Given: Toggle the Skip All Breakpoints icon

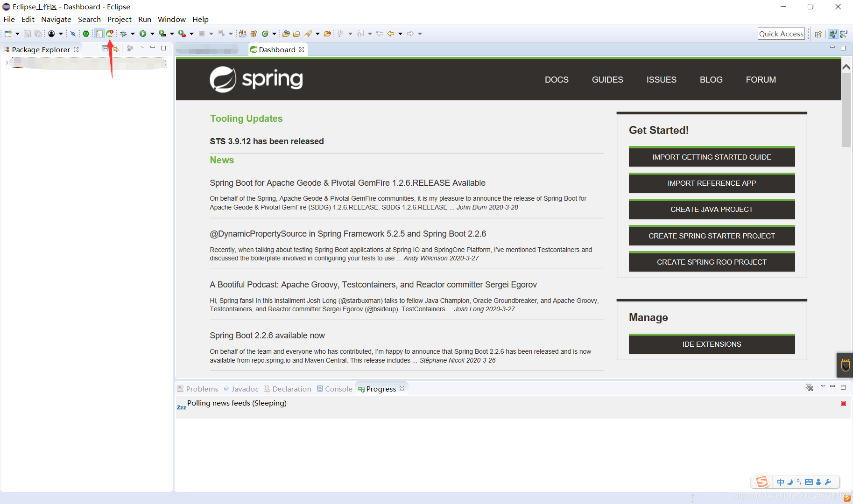Looking at the screenshot, I should [x=72, y=34].
